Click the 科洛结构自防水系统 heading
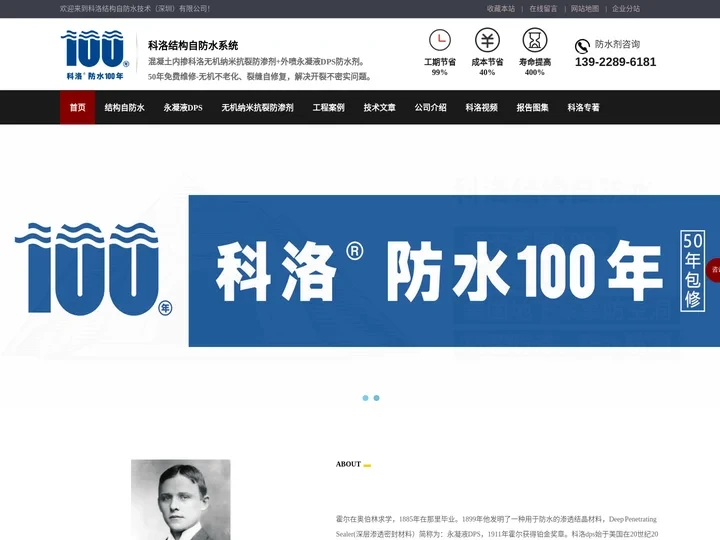The height and width of the screenshot is (540, 720). [193, 45]
